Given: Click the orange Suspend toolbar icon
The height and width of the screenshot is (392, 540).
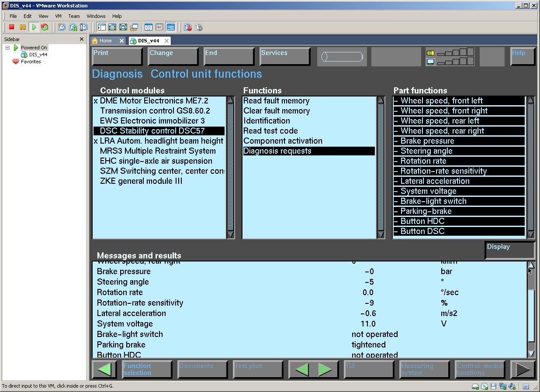Looking at the screenshot, I should 23,27.
